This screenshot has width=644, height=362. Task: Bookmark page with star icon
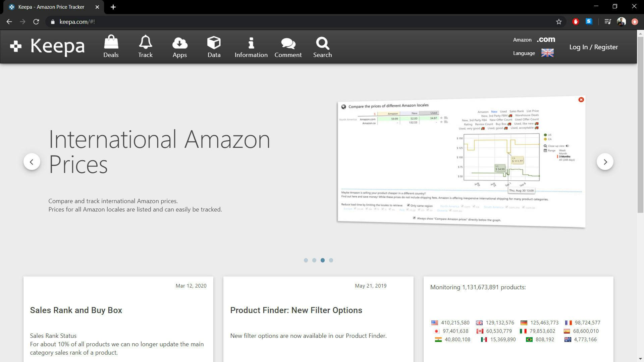point(558,22)
